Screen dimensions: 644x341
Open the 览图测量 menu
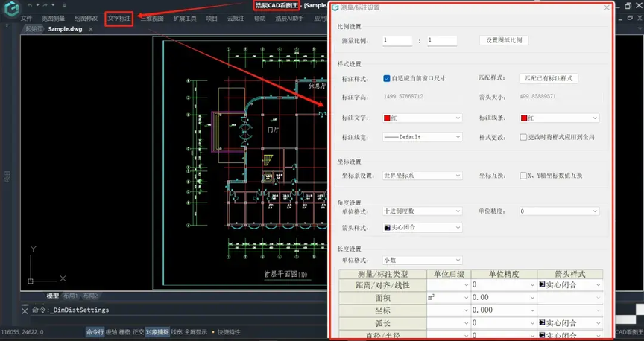54,19
